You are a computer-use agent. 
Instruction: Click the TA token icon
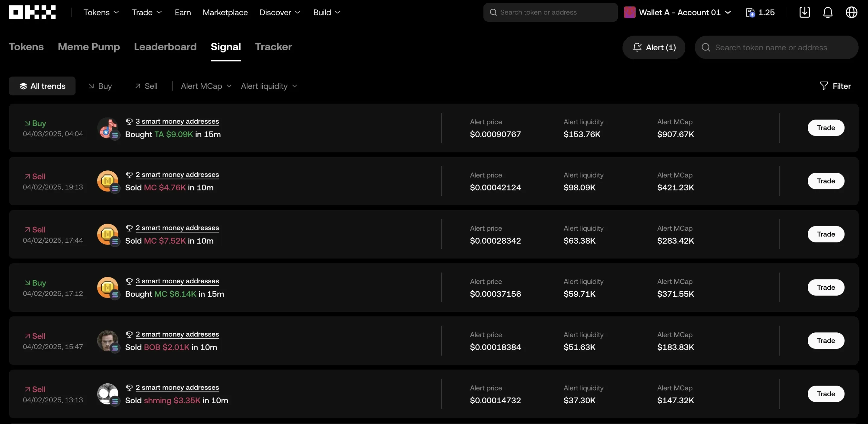108,128
